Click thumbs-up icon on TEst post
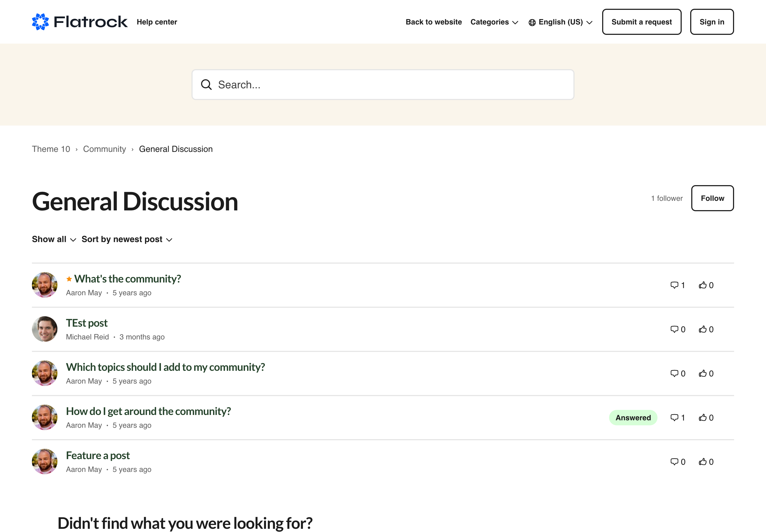The height and width of the screenshot is (532, 766). click(703, 329)
